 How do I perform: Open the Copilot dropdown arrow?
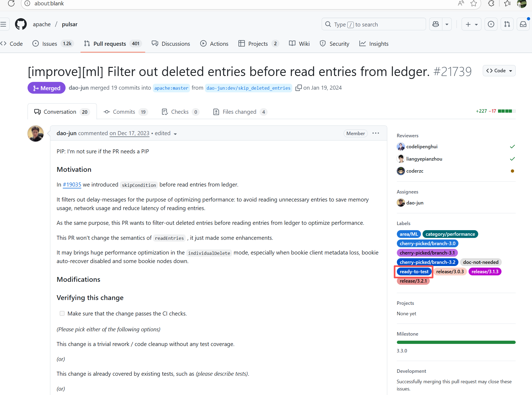[447, 24]
